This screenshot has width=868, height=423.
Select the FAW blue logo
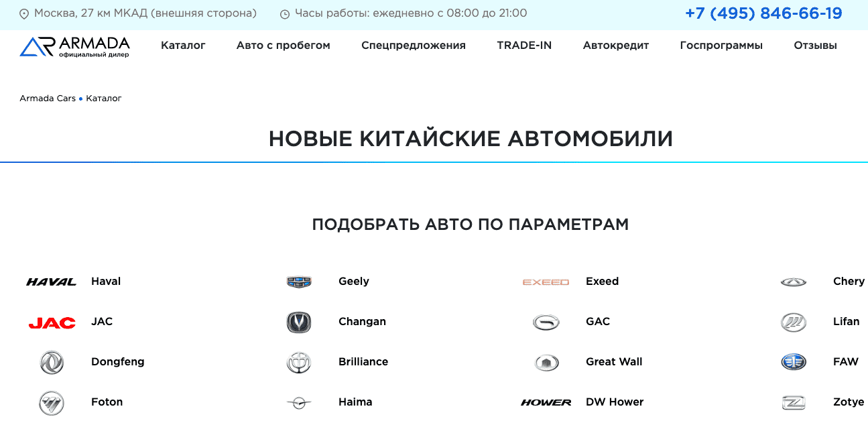(x=794, y=361)
